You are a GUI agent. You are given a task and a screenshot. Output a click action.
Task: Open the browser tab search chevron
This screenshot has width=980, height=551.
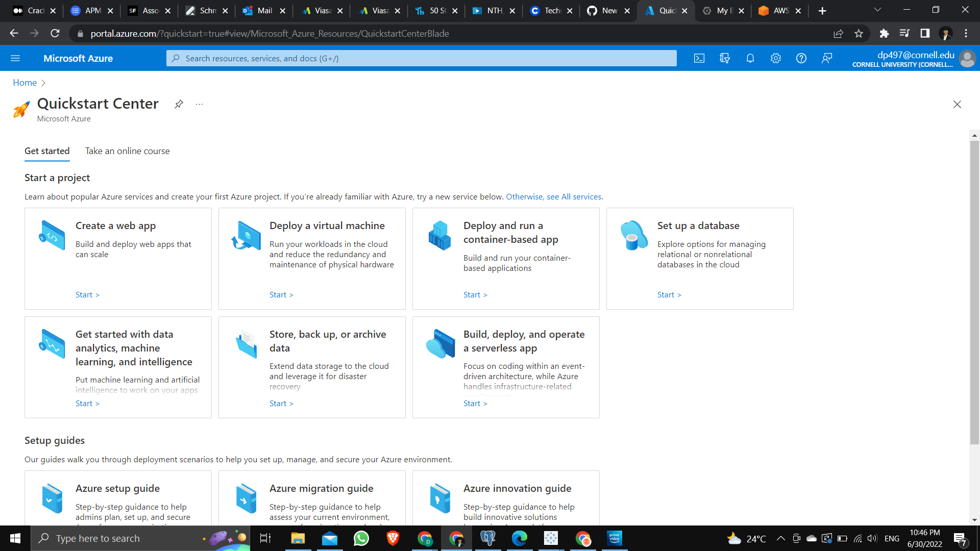(877, 10)
